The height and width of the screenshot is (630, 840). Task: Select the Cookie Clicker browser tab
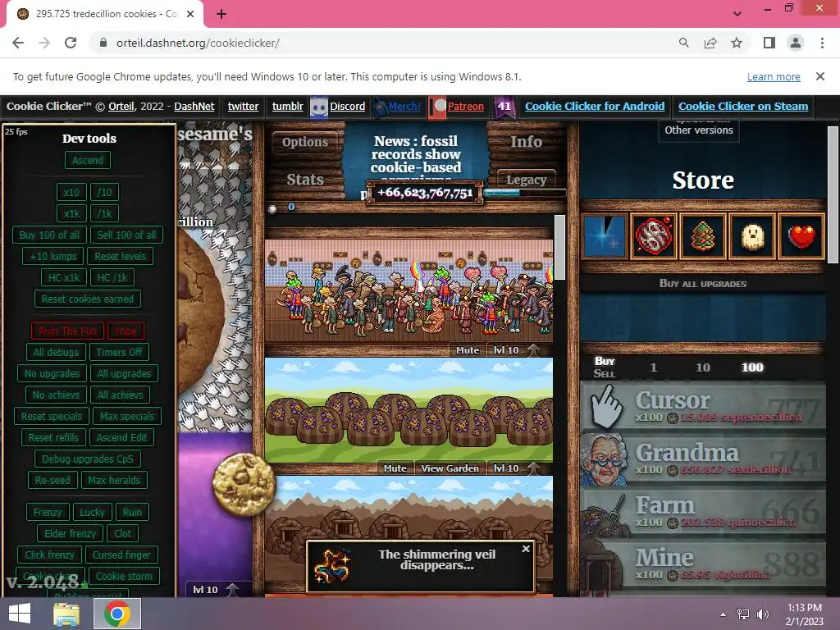point(104,14)
